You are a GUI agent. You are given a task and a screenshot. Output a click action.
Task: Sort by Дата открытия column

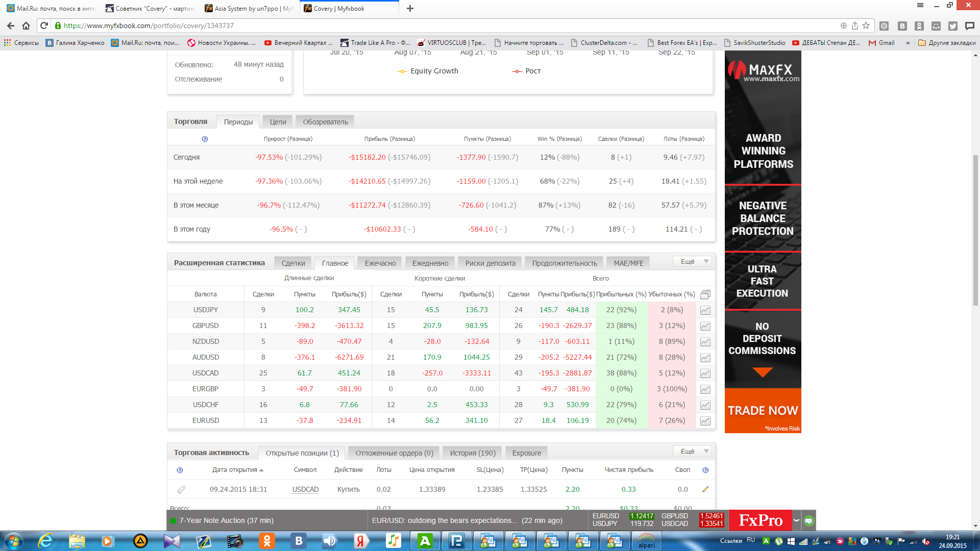click(x=237, y=470)
